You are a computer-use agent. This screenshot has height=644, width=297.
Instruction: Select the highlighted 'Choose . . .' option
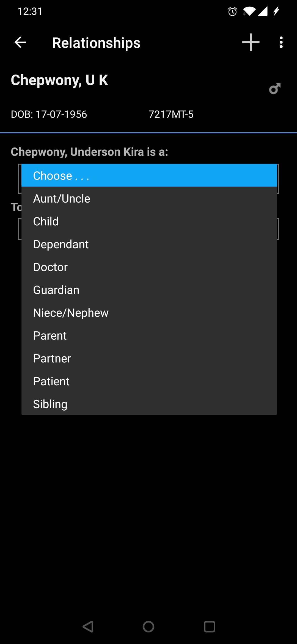[x=149, y=175]
